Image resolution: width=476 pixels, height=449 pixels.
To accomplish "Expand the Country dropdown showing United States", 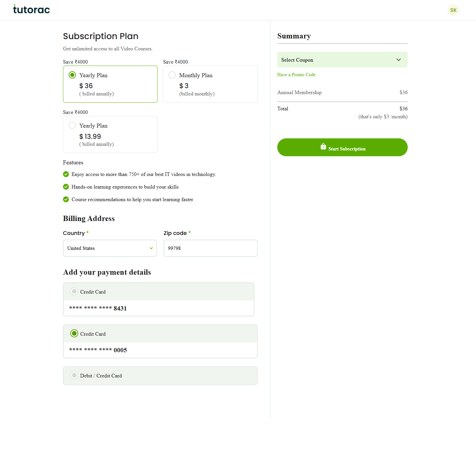I will tap(110, 248).
